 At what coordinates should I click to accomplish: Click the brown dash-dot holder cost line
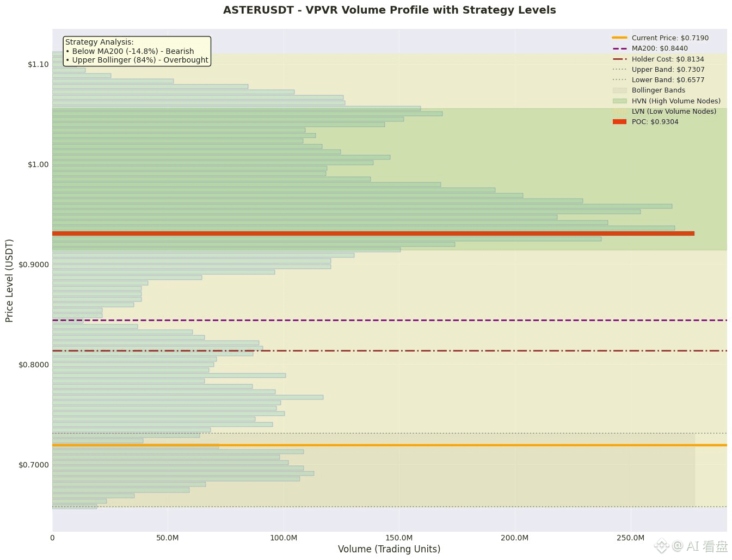tap(390, 350)
